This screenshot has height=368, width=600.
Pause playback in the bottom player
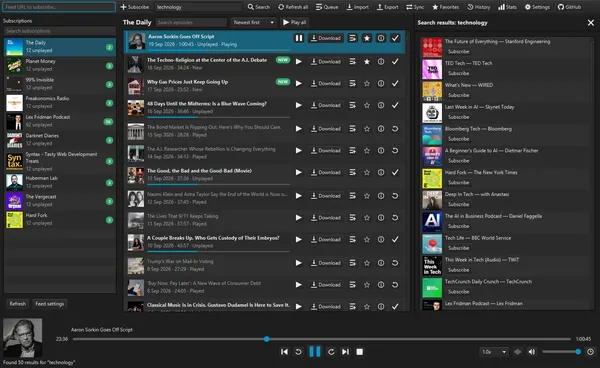315,352
